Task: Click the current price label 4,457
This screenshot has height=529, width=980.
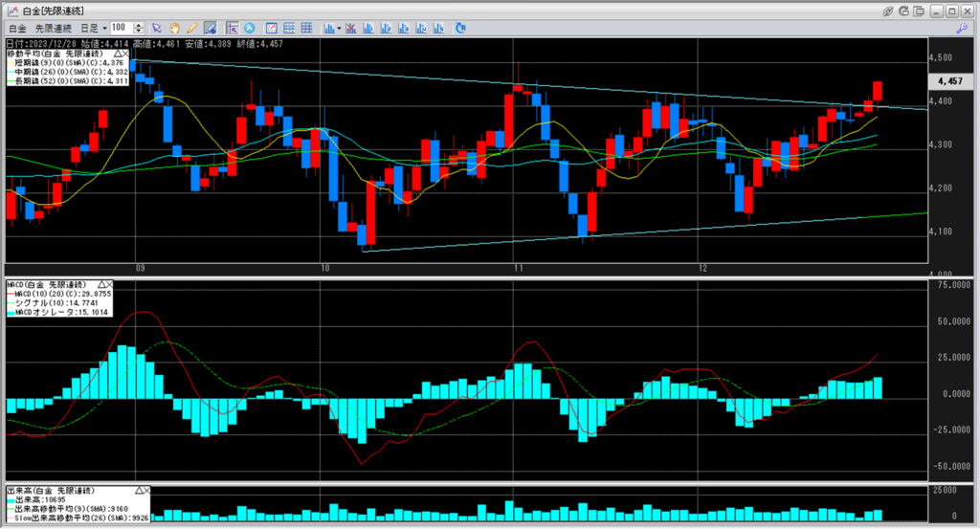Action: pyautogui.click(x=950, y=81)
